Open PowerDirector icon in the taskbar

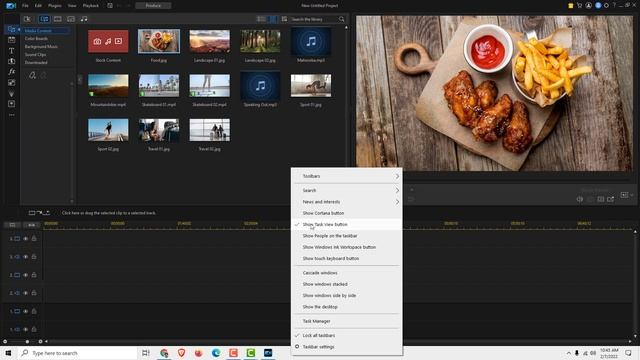(x=268, y=353)
